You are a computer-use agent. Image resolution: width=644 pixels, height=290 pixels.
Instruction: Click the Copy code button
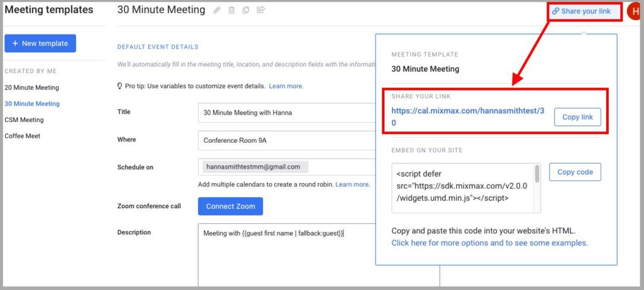click(x=575, y=172)
